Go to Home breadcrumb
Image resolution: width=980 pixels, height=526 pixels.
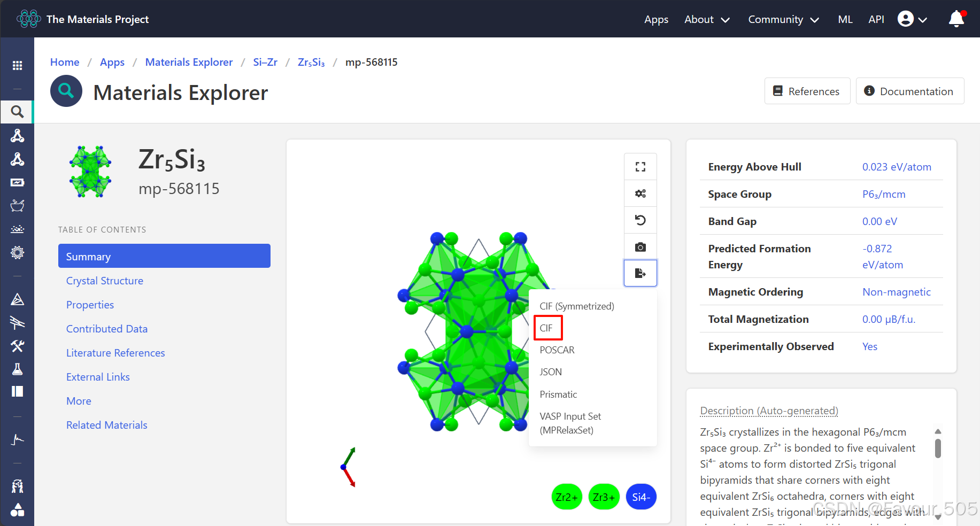(x=65, y=62)
